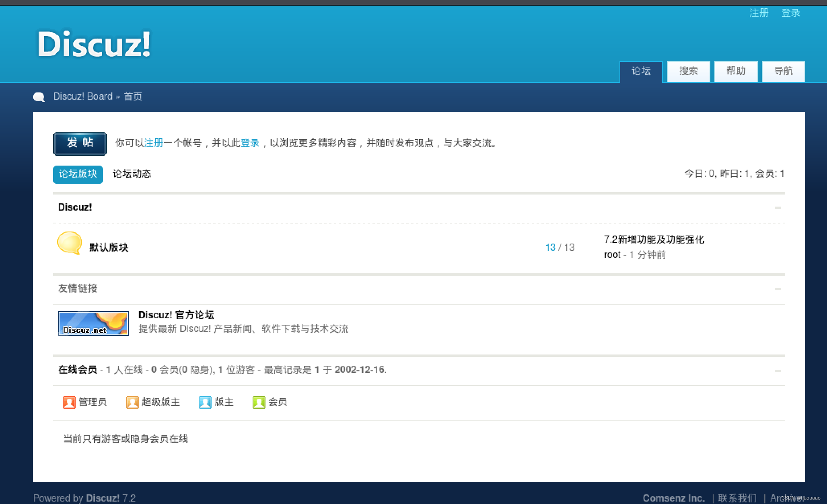Click the Discuz! logo in header
Screen dimensions: 827x504
[94, 44]
